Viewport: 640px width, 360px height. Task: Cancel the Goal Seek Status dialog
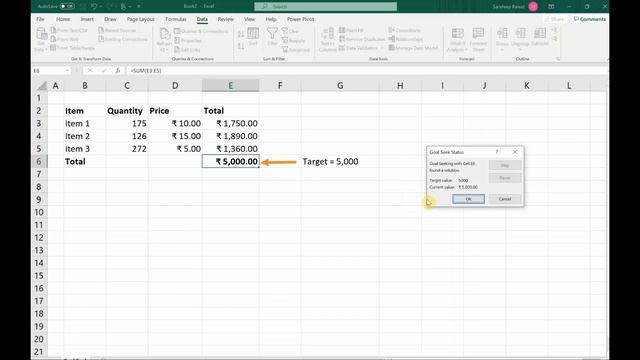504,199
